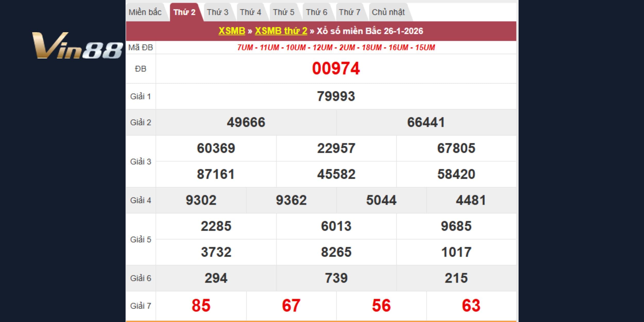Click Giải 7 red number 85

click(201, 306)
